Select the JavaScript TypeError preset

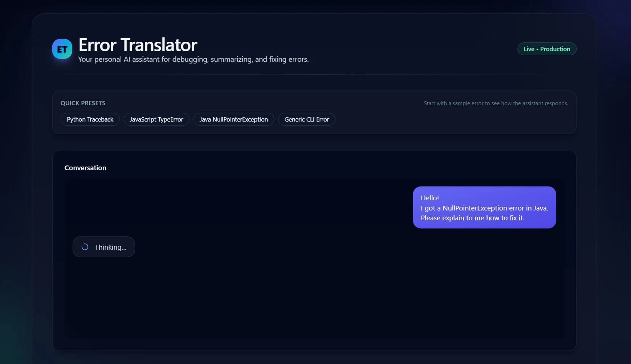point(156,119)
